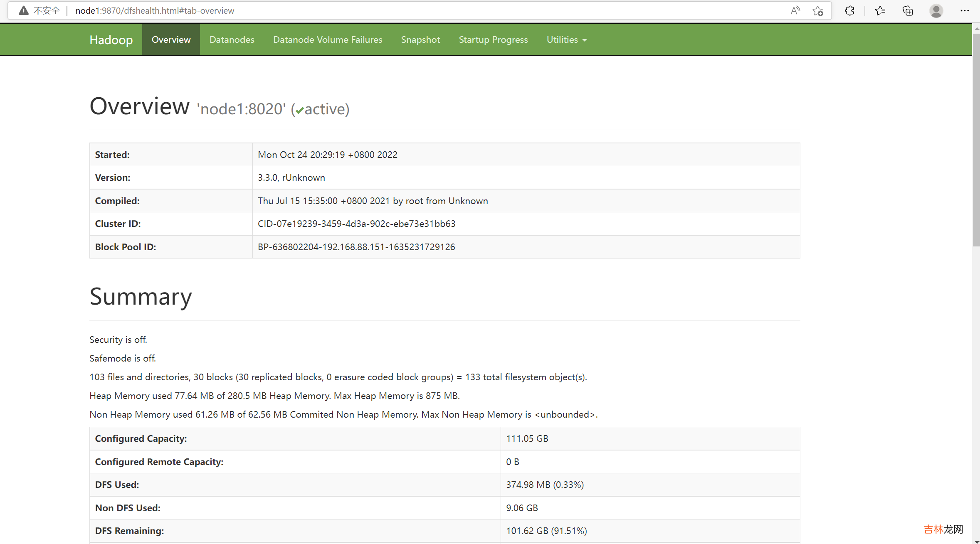Image resolution: width=980 pixels, height=544 pixels.
Task: Click the user profile avatar
Action: pyautogui.click(x=936, y=11)
